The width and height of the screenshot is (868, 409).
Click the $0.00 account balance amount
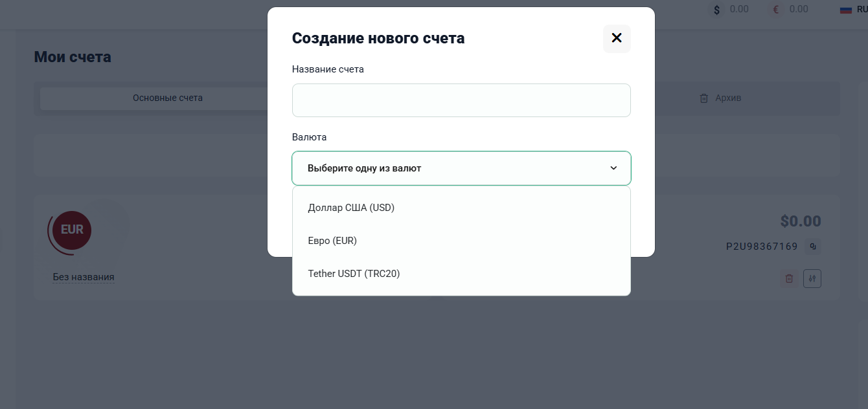point(801,221)
